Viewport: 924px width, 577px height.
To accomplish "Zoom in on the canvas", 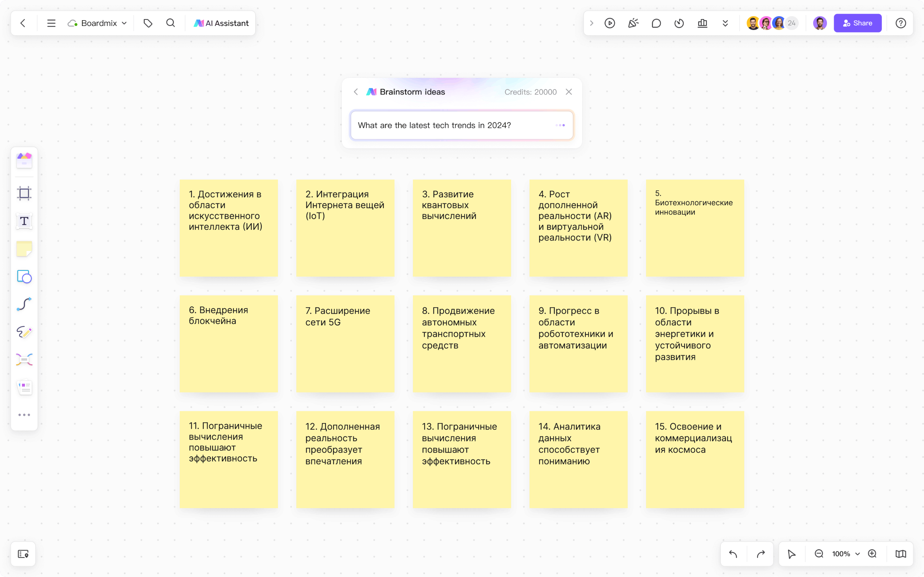I will (872, 554).
